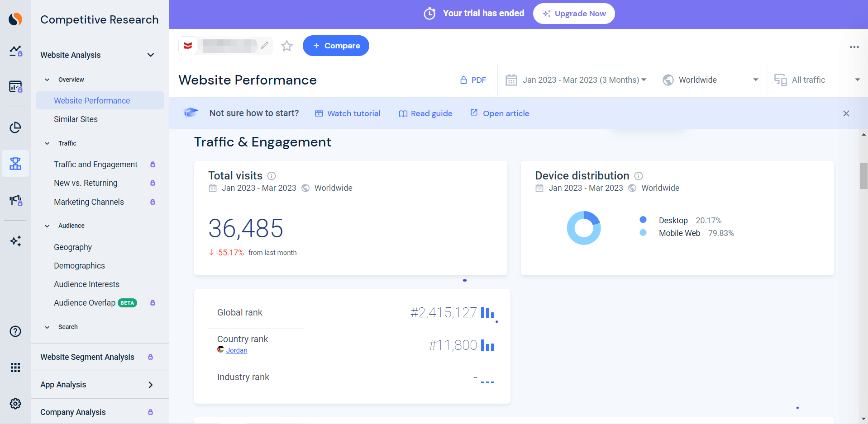Open Geography in the Audience section
This screenshot has width=868, height=424.
coord(73,247)
